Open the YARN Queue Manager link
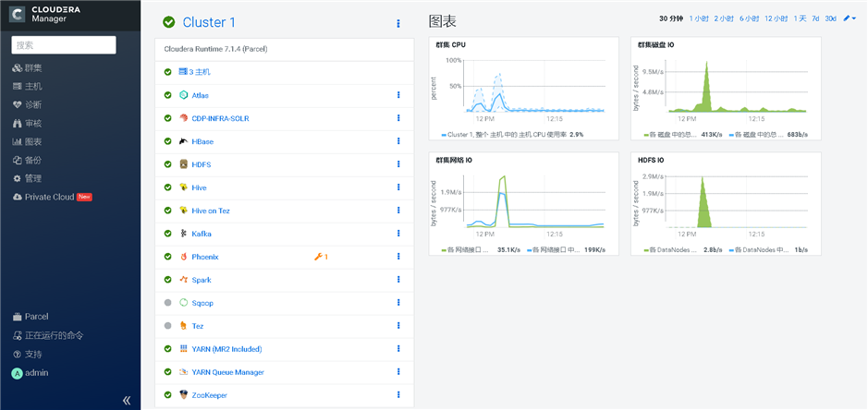Image resolution: width=868 pixels, height=410 pixels. [x=228, y=372]
